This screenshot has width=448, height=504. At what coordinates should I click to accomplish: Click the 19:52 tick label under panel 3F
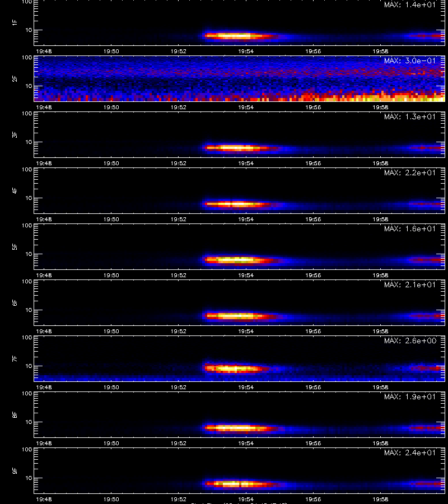click(x=179, y=164)
